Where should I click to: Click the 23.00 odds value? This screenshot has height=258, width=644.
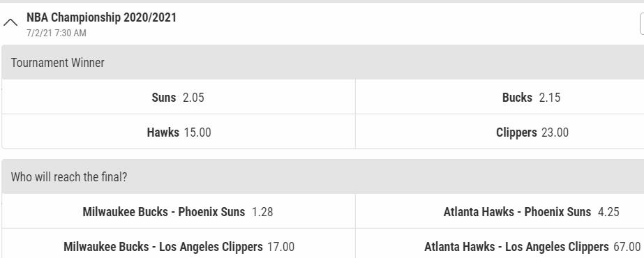coord(555,132)
